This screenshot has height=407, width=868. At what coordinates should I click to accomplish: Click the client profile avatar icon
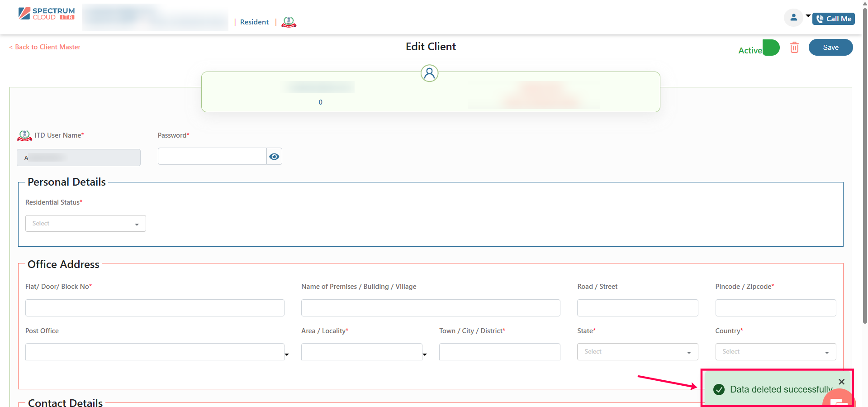[429, 73]
